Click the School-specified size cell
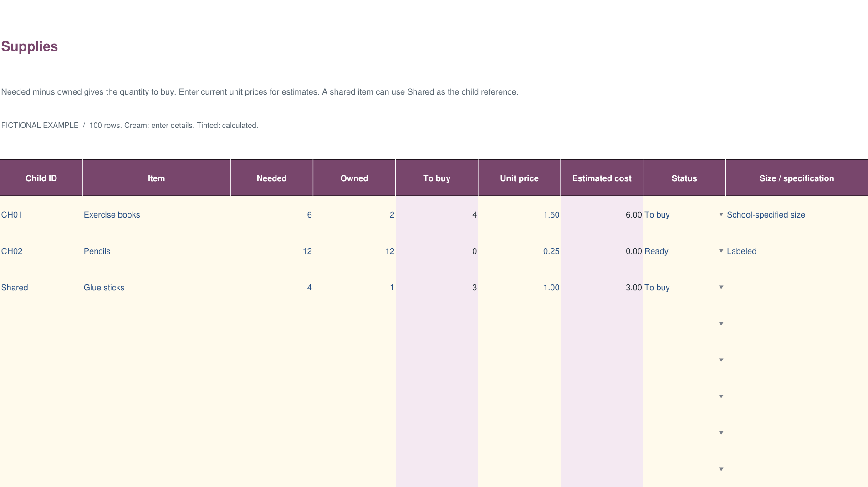The height and width of the screenshot is (487, 868). tap(797, 214)
